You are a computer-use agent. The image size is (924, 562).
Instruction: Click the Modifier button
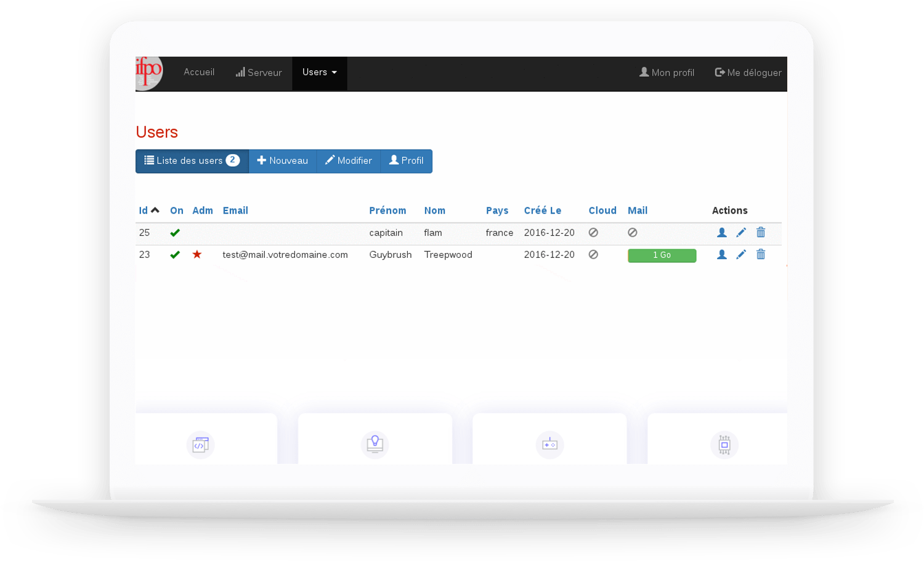(349, 161)
